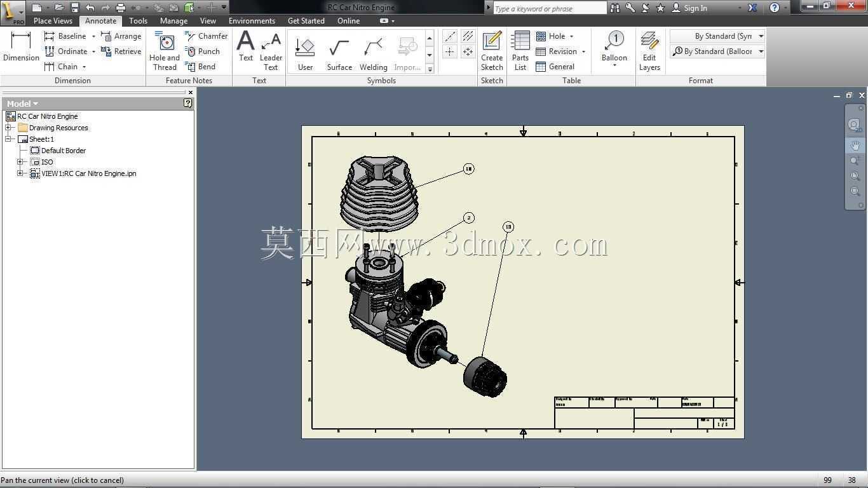
Task: Expand the Symbols gallery
Action: 430,69
